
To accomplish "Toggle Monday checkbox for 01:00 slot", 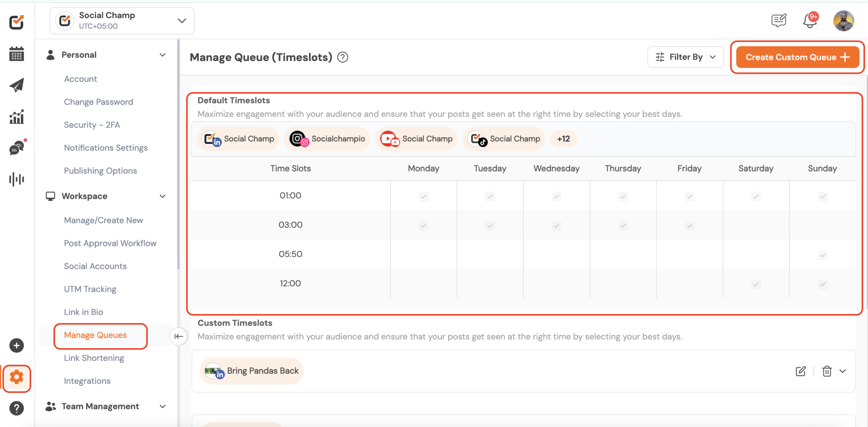I will point(423,196).
